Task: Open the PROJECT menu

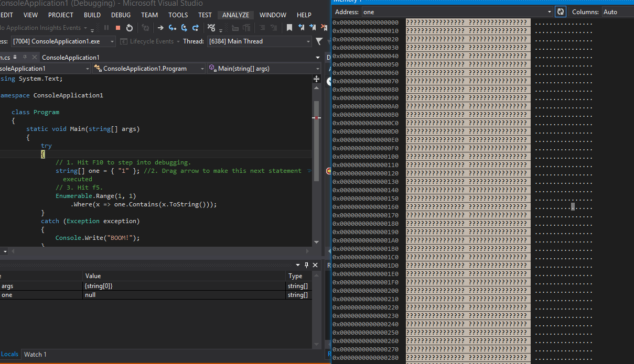Action: [x=61, y=15]
